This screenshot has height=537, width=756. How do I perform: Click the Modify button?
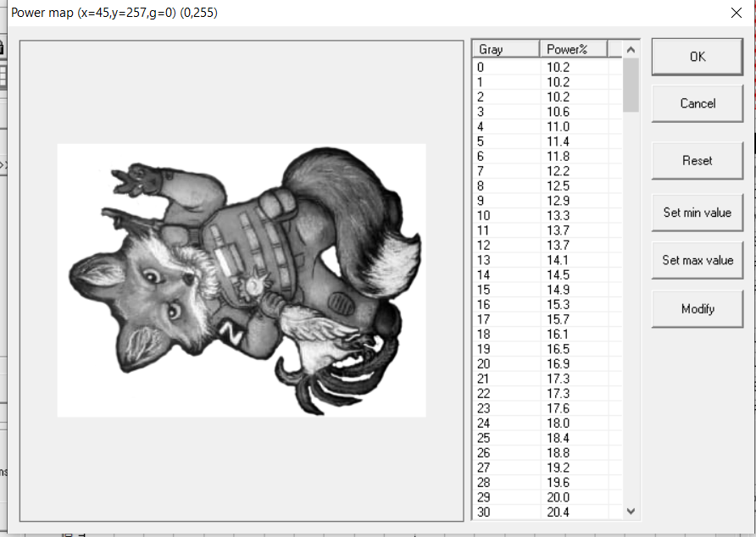(x=698, y=309)
